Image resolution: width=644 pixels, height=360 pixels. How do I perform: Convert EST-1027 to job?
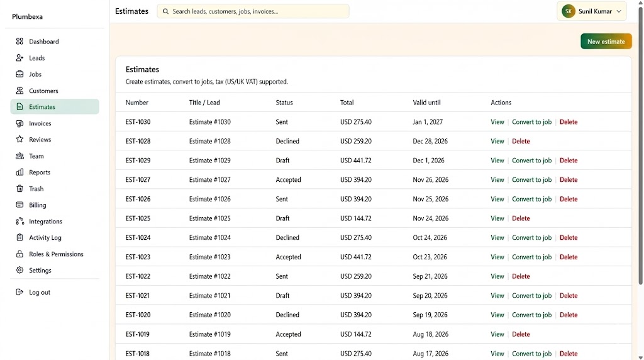pos(531,180)
